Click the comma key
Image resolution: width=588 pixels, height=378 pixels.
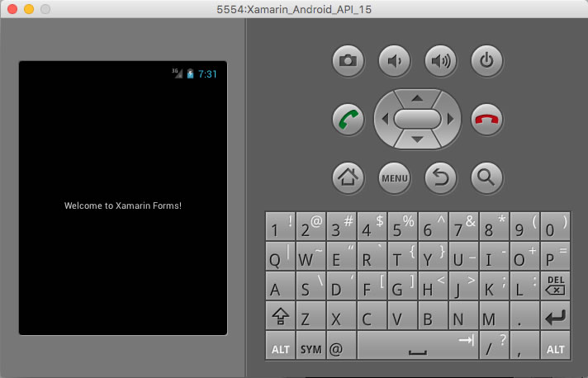coord(524,346)
